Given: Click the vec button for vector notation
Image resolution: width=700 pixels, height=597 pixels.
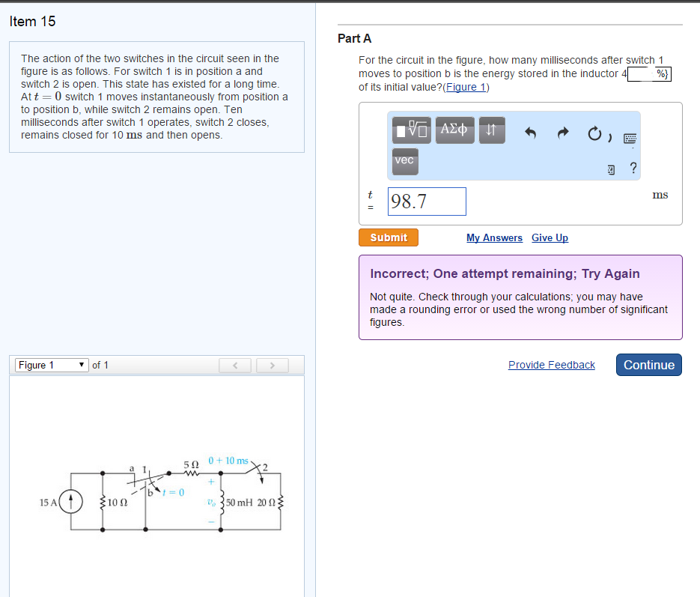Looking at the screenshot, I should [404, 160].
